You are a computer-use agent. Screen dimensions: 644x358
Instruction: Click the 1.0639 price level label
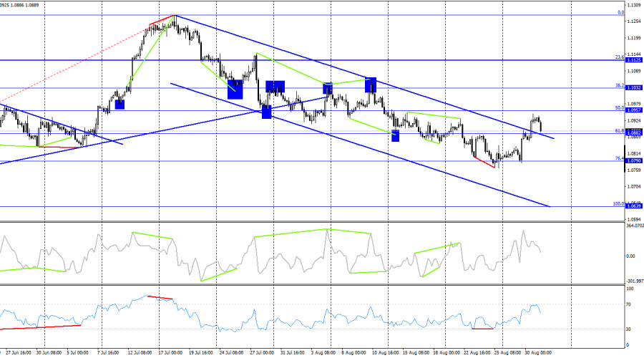634,206
